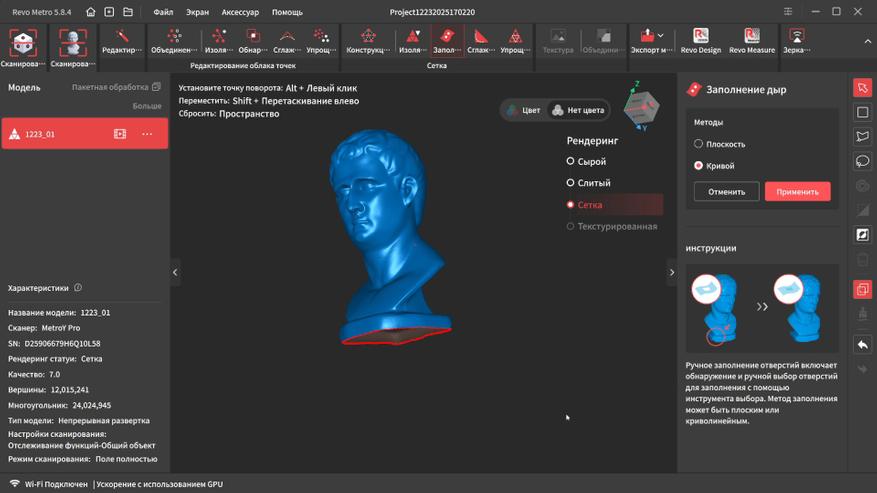Open project folder icon in title bar

(128, 12)
